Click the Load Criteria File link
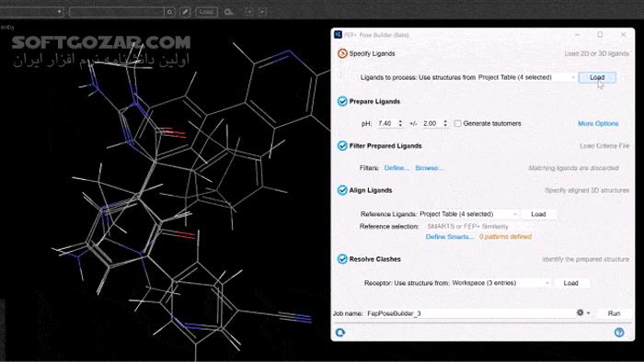The image size is (644, 362). (604, 146)
